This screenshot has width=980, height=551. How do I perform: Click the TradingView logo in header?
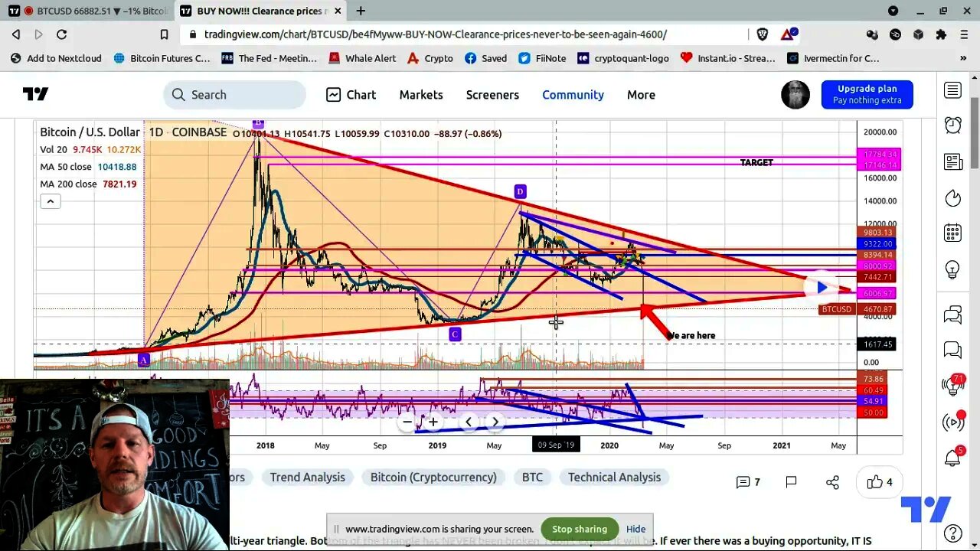pyautogui.click(x=35, y=94)
